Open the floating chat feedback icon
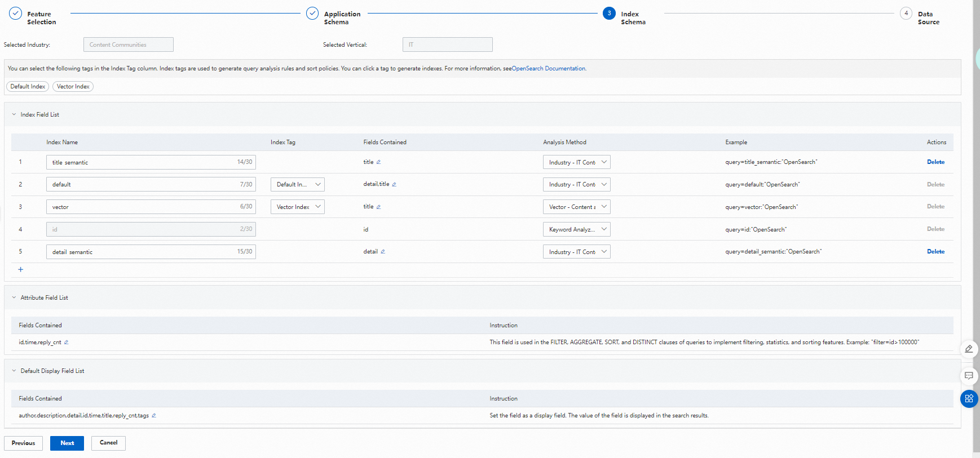The height and width of the screenshot is (458, 980). pyautogui.click(x=969, y=376)
